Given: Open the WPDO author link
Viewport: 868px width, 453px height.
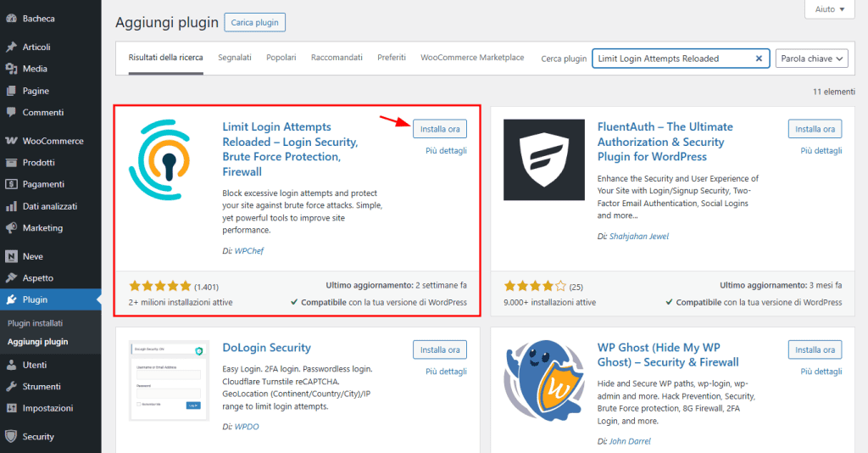Looking at the screenshot, I should 247,427.
